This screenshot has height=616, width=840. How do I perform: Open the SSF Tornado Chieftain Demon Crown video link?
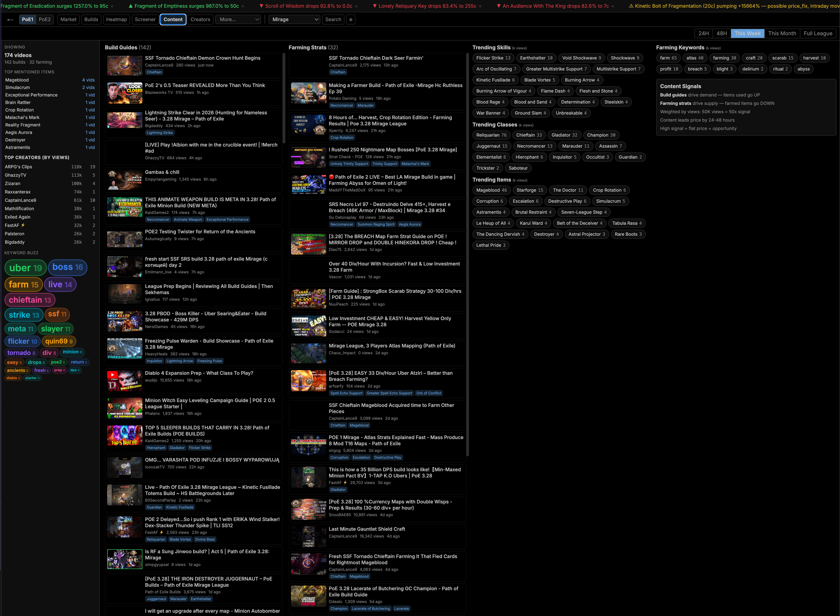203,58
